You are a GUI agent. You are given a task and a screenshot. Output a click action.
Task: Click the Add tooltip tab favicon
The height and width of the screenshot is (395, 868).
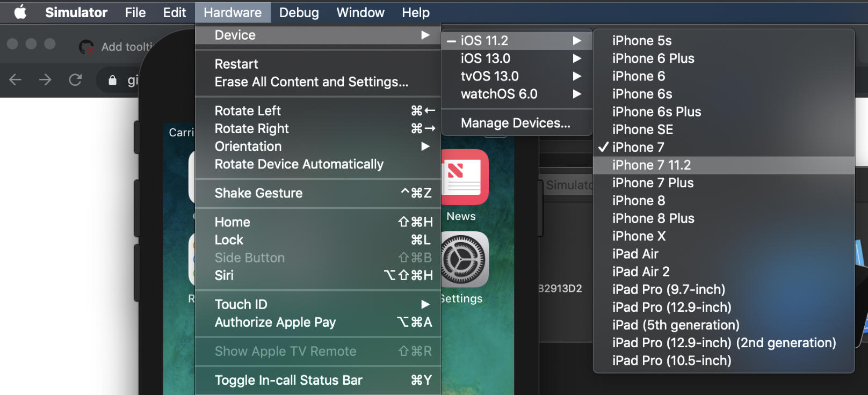coord(86,47)
